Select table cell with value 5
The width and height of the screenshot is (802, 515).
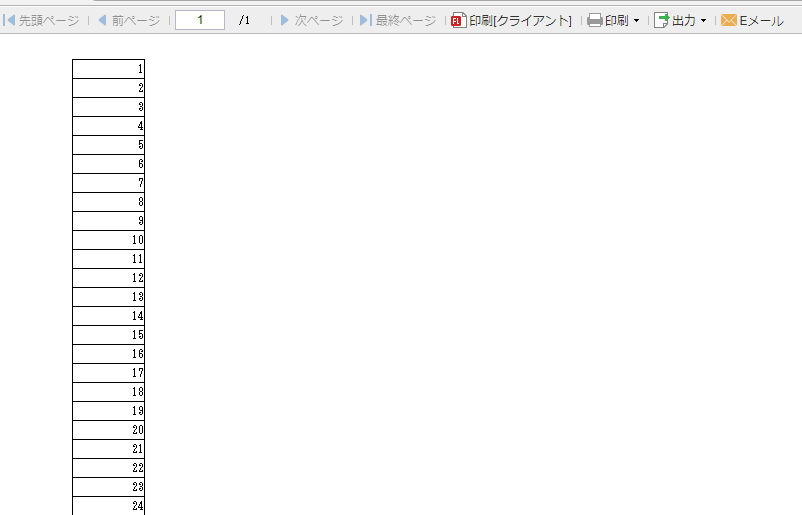click(108, 145)
